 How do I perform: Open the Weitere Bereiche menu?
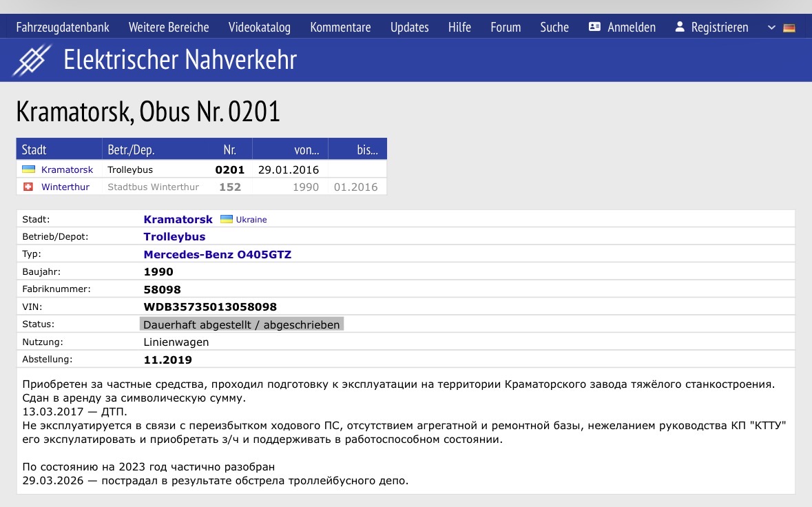[x=169, y=27]
